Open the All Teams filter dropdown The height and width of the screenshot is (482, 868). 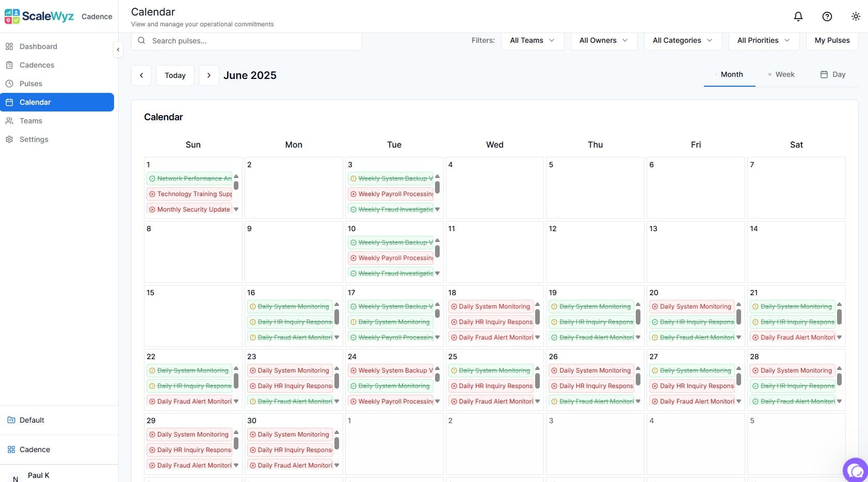point(532,40)
